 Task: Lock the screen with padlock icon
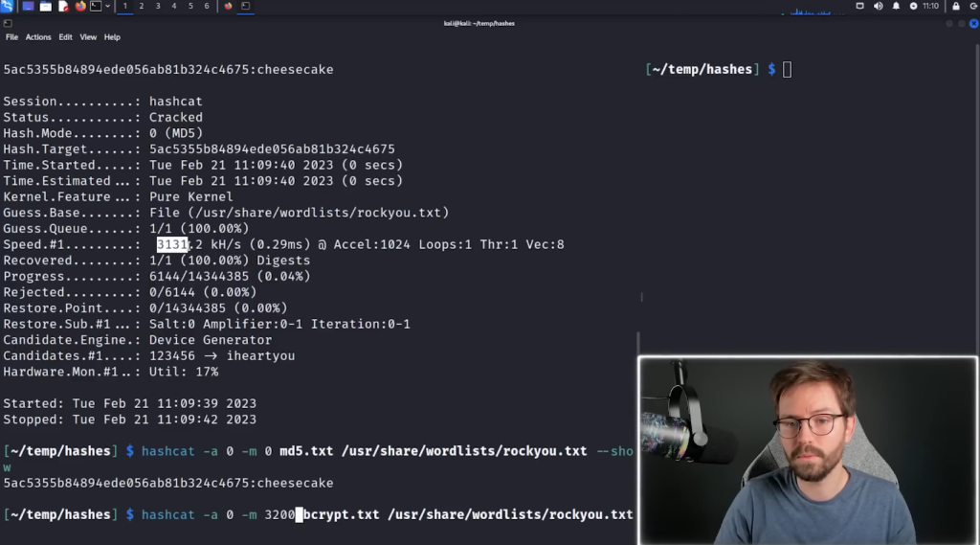956,7
